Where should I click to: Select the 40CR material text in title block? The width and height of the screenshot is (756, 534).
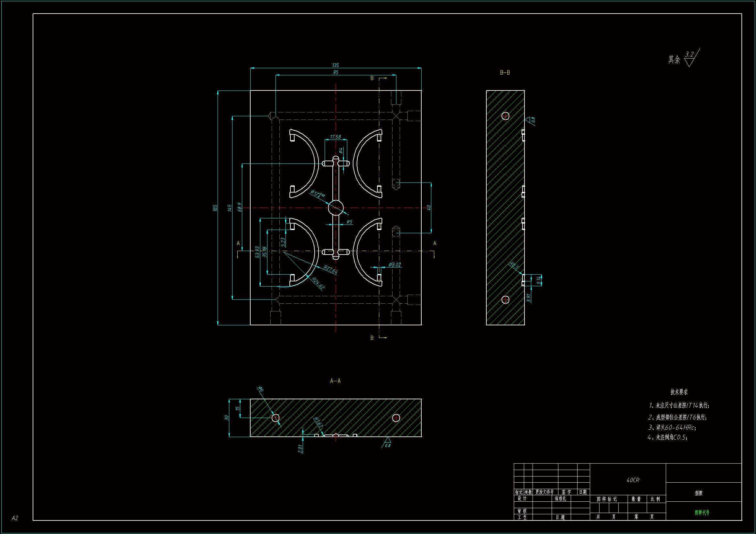(633, 480)
